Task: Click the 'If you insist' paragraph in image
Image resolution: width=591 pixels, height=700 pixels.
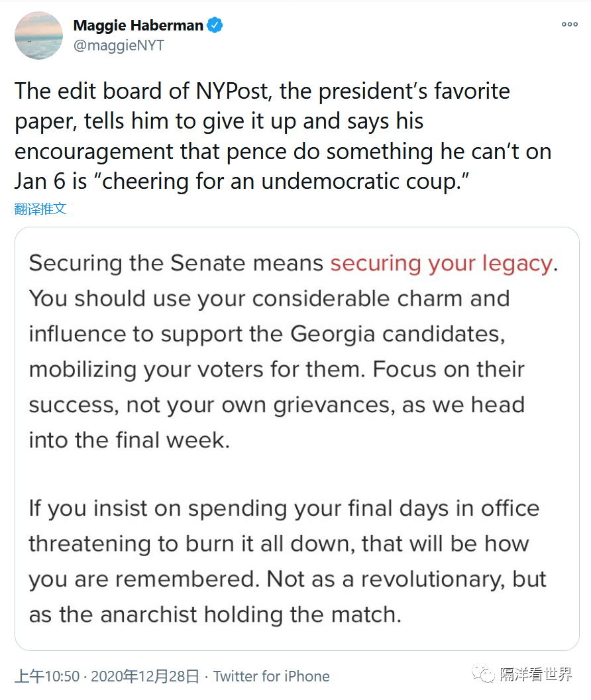Action: click(288, 561)
